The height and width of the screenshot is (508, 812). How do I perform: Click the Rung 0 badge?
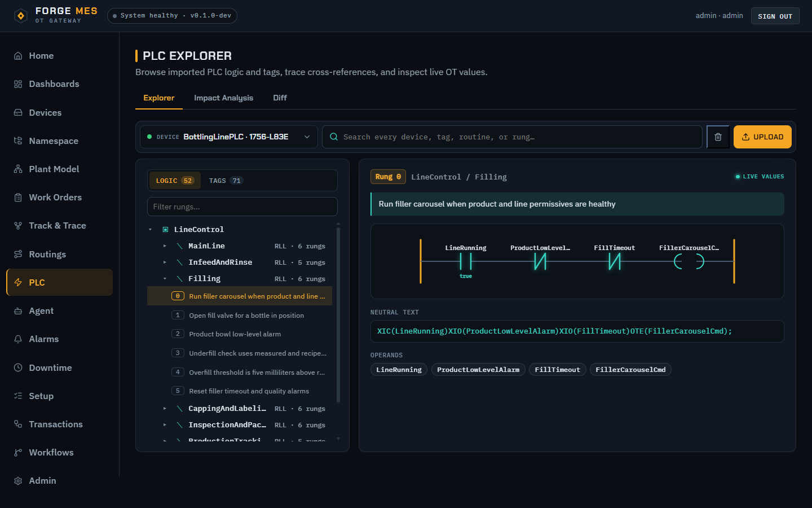(x=388, y=177)
